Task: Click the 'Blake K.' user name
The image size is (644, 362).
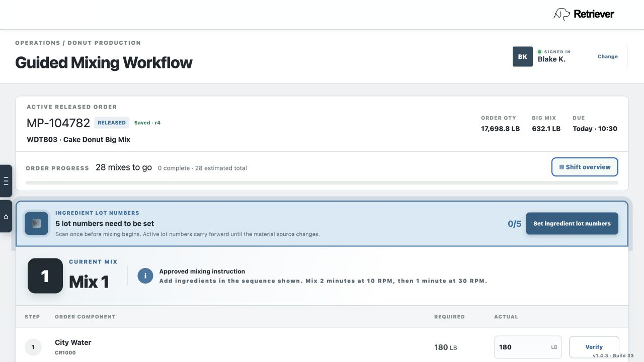Action: click(x=551, y=59)
